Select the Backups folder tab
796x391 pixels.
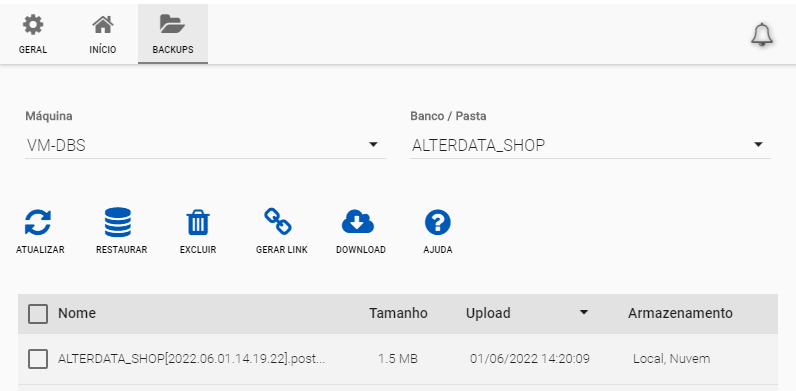[x=173, y=34]
